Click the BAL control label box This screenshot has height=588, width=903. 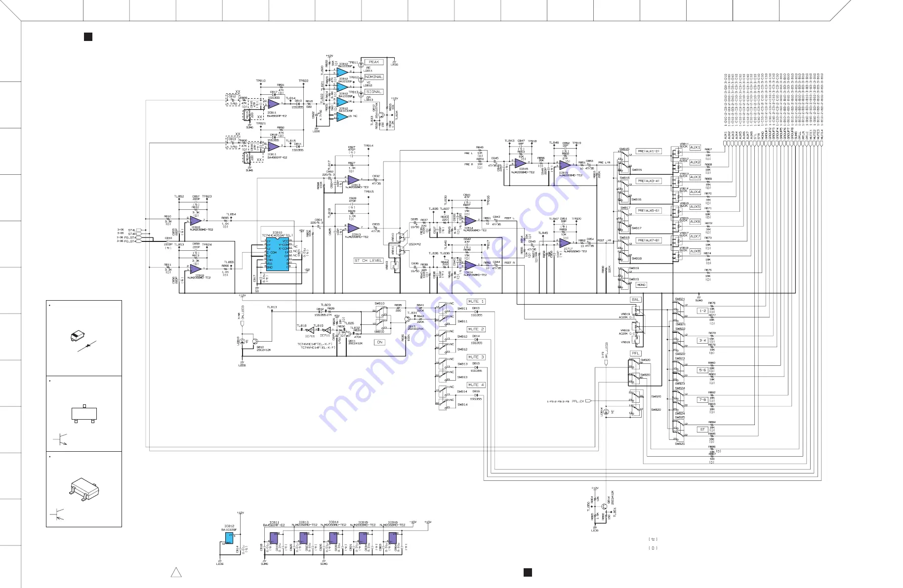click(x=636, y=299)
